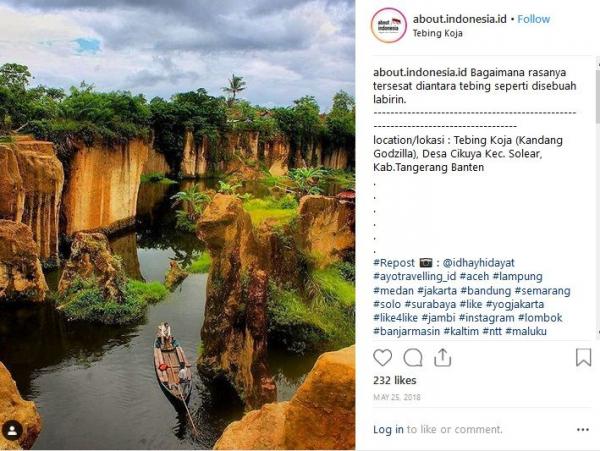
Task: Click the Tebing Koja lake photo
Action: tap(177, 225)
